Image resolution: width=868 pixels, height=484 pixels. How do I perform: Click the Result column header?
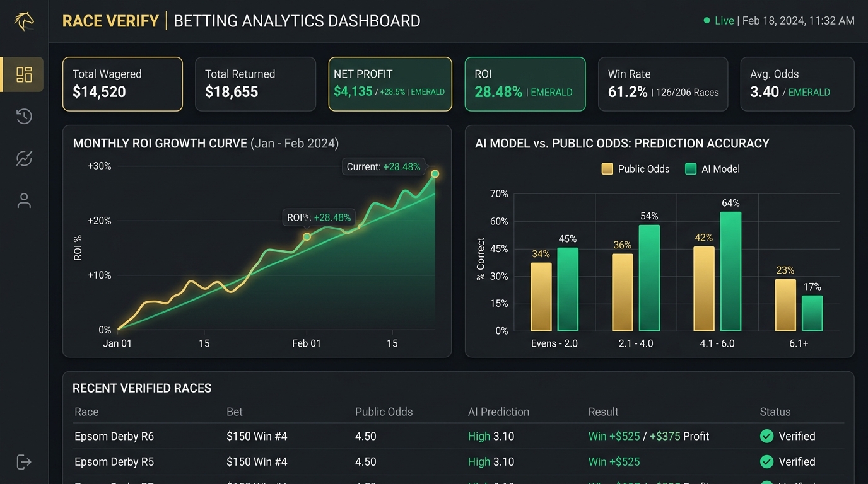(603, 412)
